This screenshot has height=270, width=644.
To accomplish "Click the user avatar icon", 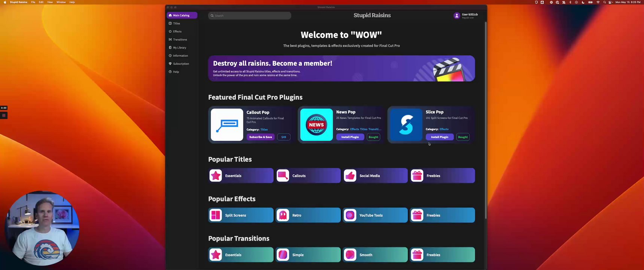I will (456, 15).
